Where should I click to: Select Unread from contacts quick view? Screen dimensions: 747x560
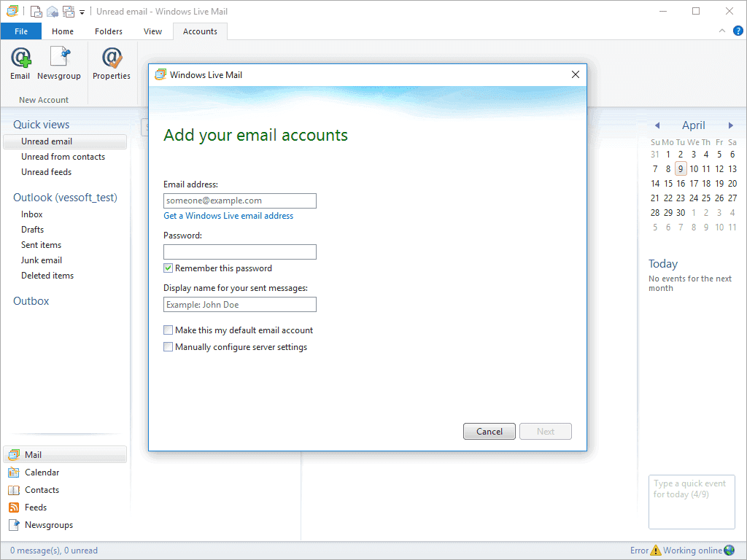[x=63, y=157]
